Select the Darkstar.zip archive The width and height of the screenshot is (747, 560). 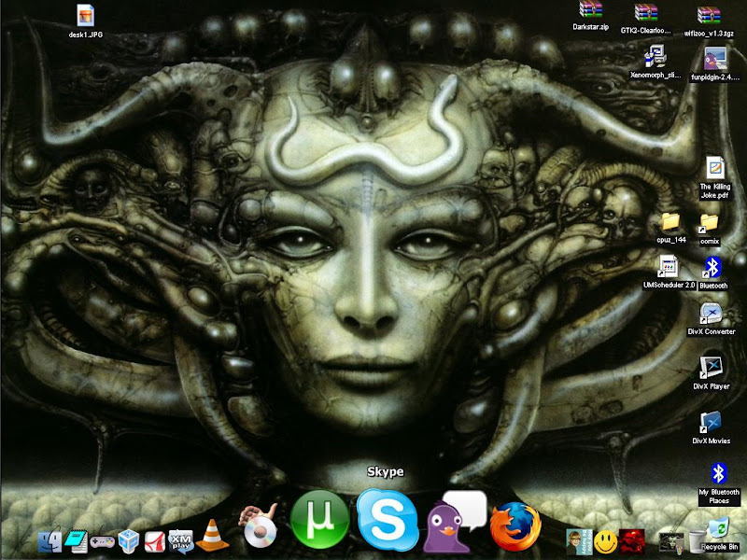pos(591,16)
